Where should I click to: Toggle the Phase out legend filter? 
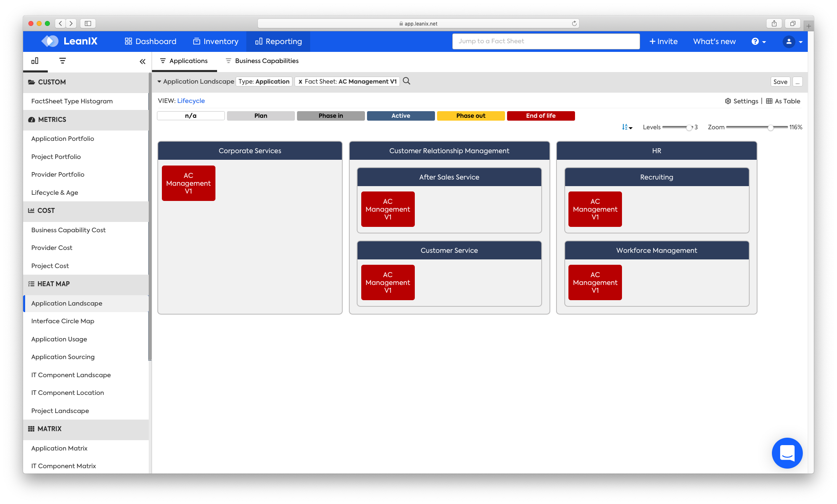pos(470,116)
